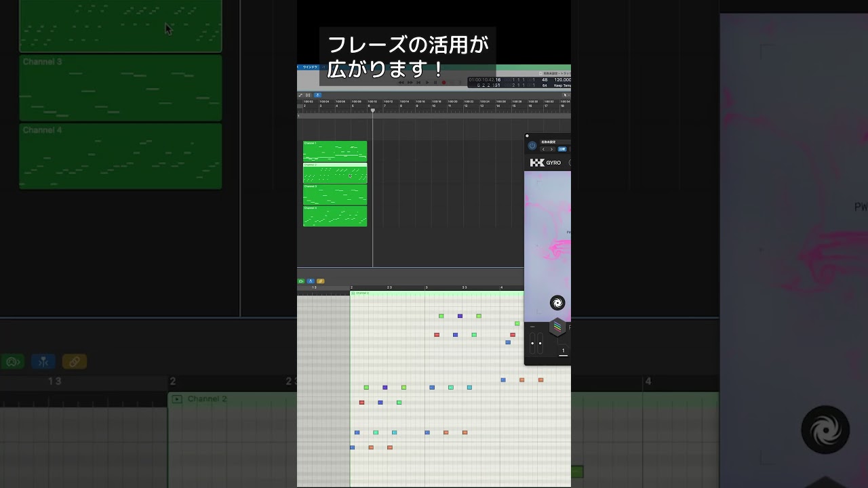Toggle the blue catch playhead icon in piano roll

(311, 281)
